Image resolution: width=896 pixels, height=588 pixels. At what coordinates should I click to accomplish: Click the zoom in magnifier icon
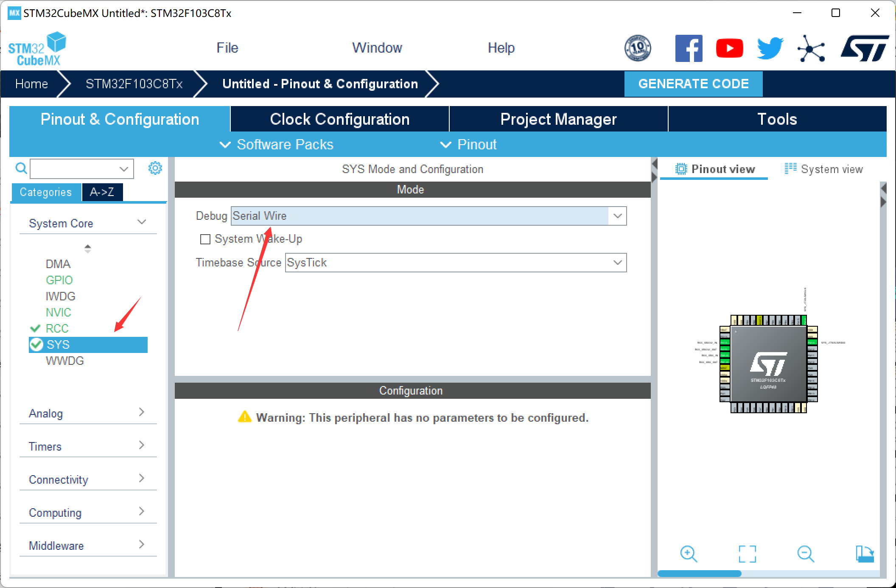click(x=688, y=554)
